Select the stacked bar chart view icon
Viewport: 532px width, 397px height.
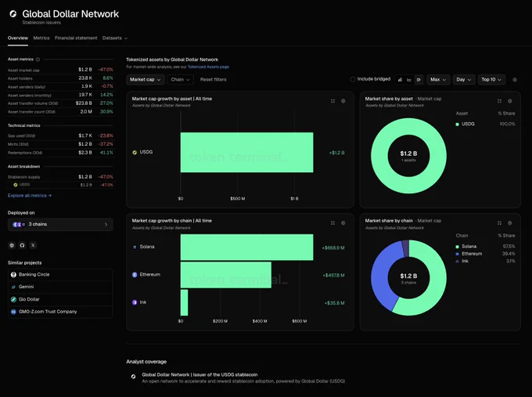click(400, 79)
